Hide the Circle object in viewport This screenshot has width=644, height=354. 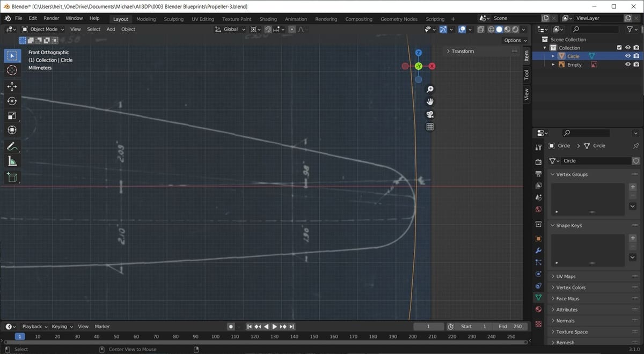click(x=627, y=56)
